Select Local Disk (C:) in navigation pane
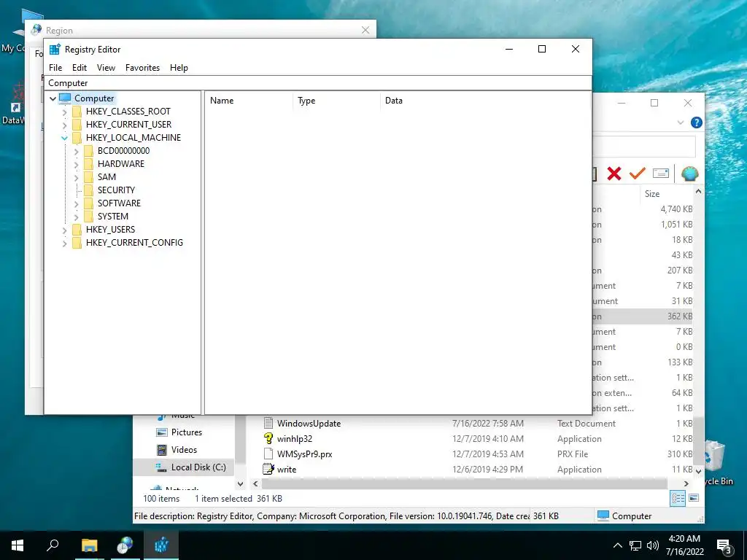Image resolution: width=747 pixels, height=560 pixels. 183,467
